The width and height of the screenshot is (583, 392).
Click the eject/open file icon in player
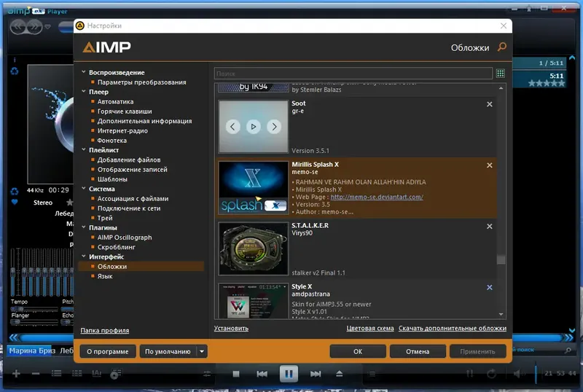point(339,374)
